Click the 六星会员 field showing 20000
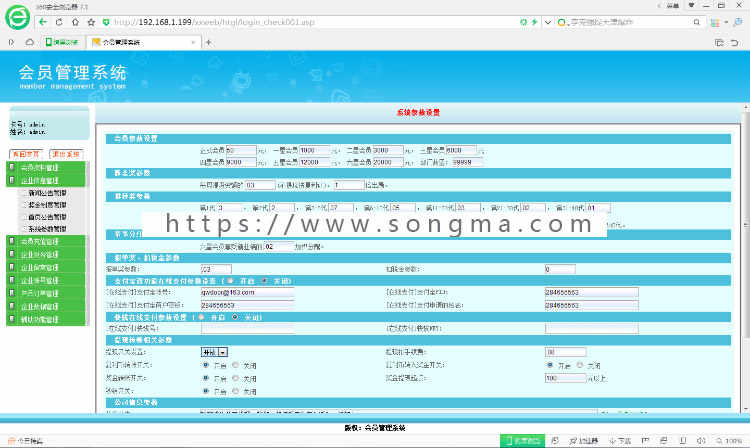Viewport: 750px width, 448px height. click(x=388, y=162)
